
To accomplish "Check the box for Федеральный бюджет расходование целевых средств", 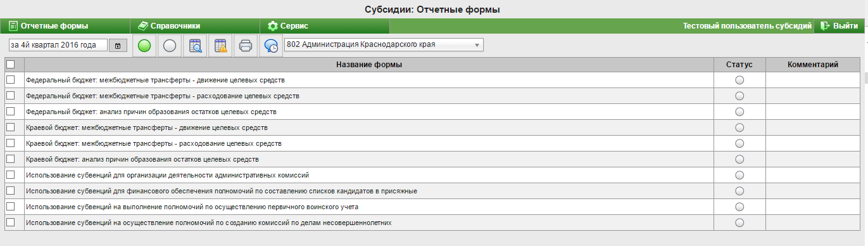I will pos(10,96).
